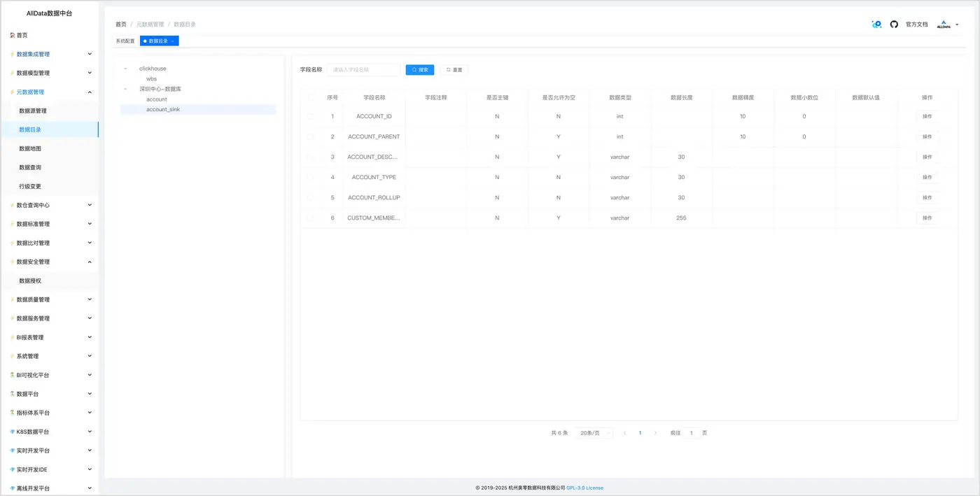Select the account tree node
Image resolution: width=980 pixels, height=496 pixels.
click(157, 99)
